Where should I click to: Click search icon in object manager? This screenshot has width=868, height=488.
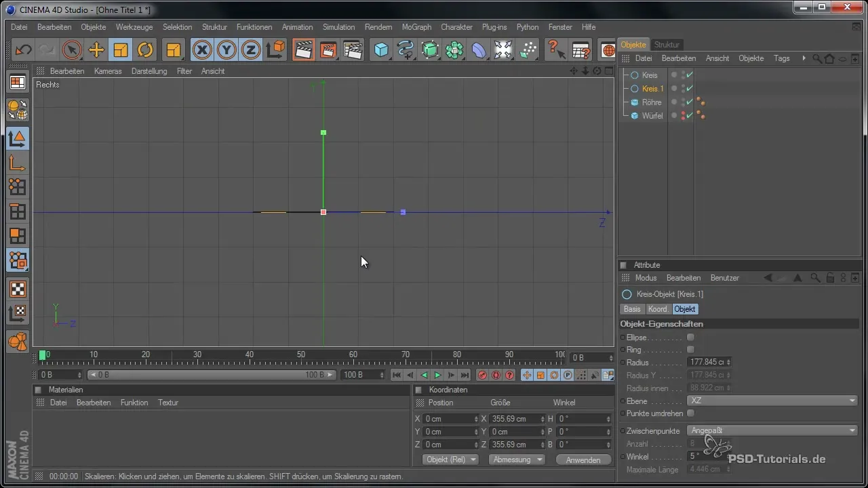pyautogui.click(x=817, y=58)
